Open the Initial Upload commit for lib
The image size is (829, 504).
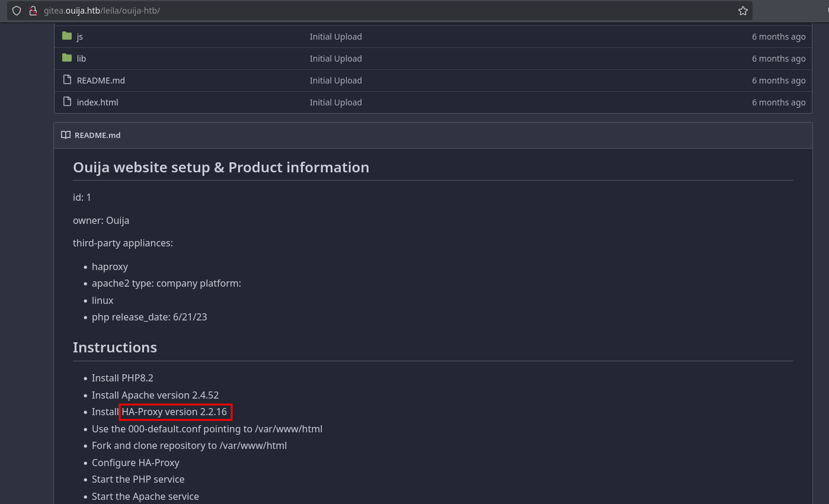tap(335, 59)
